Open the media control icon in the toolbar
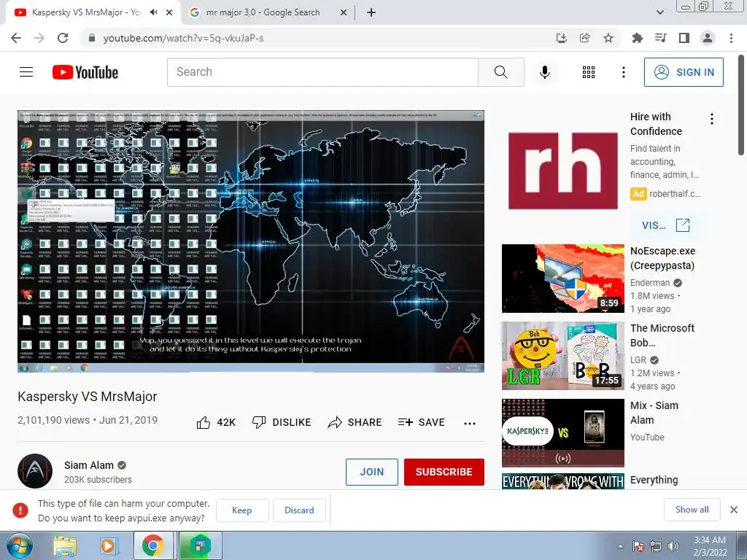The height and width of the screenshot is (560, 747). coord(661,38)
